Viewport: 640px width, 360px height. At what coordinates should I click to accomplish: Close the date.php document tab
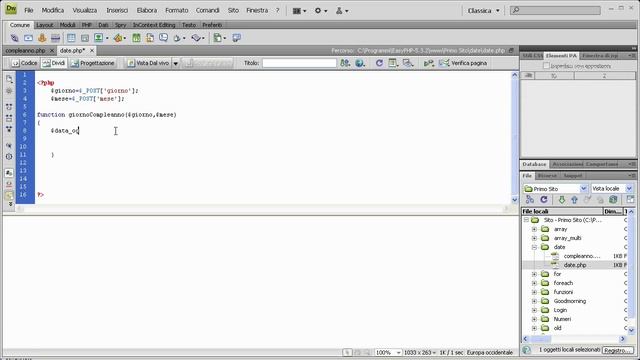tap(92, 51)
